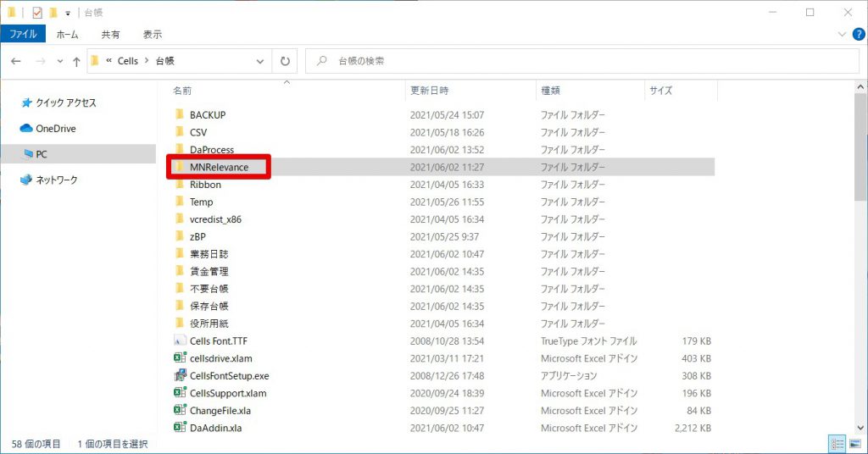Select the vcredist_x86 folder icon

(180, 219)
